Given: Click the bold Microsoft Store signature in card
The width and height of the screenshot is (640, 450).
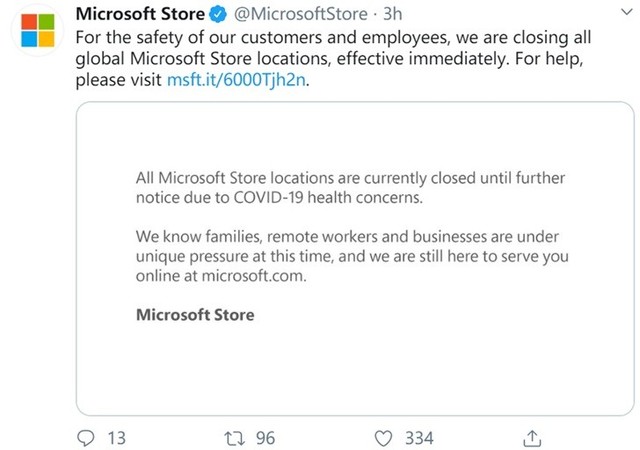Looking at the screenshot, I should 195,315.
